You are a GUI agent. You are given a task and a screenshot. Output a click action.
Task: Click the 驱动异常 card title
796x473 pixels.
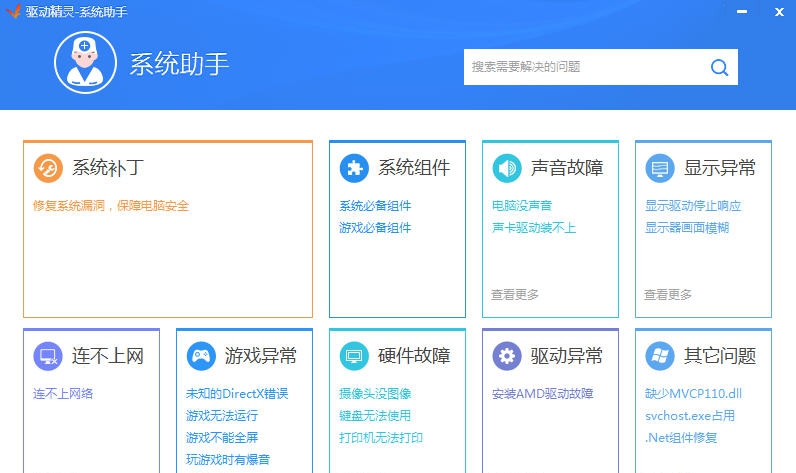(567, 356)
